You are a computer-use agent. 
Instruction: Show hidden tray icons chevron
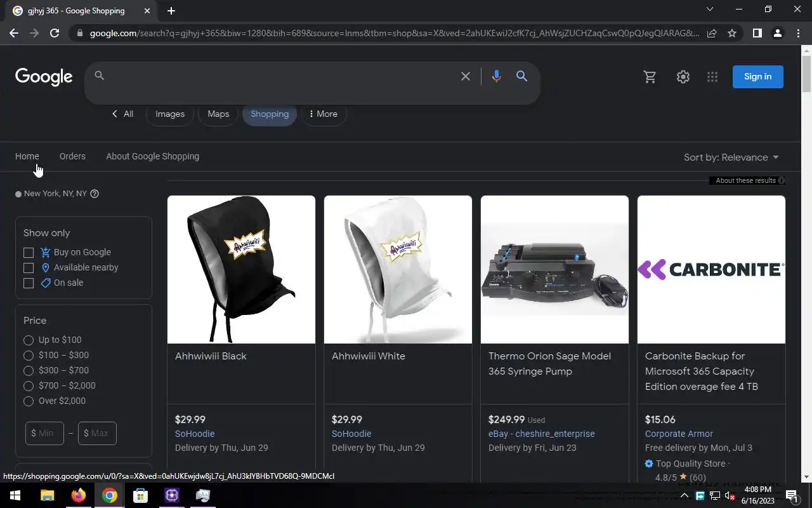(684, 495)
